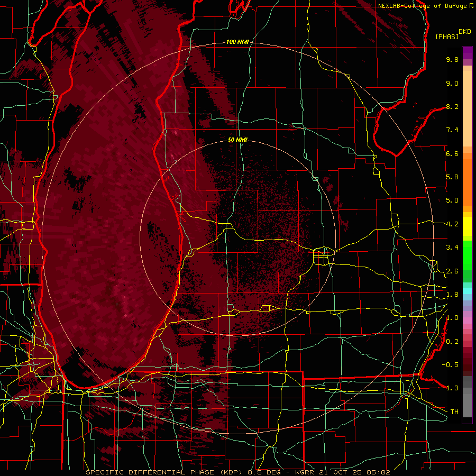Image resolution: width=476 pixels, height=476 pixels.
Task: Click the 4.2 value on color scale
Action: click(452, 224)
